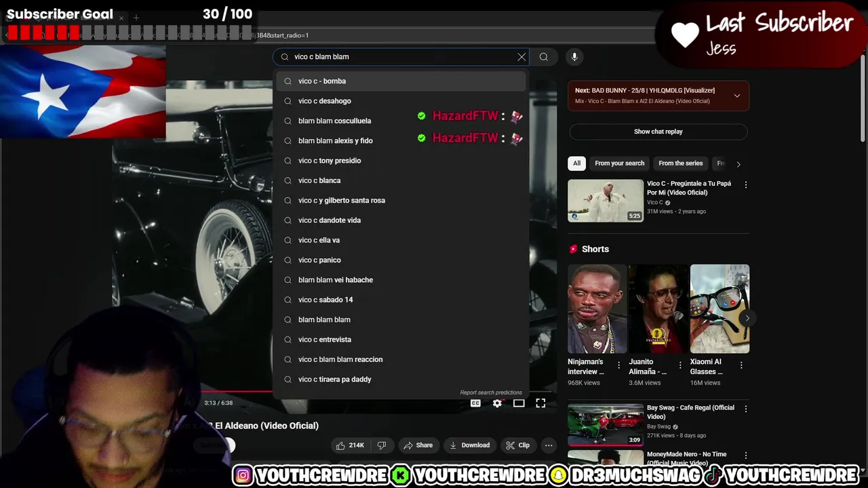Open Juanito Alimaña short

point(658,309)
